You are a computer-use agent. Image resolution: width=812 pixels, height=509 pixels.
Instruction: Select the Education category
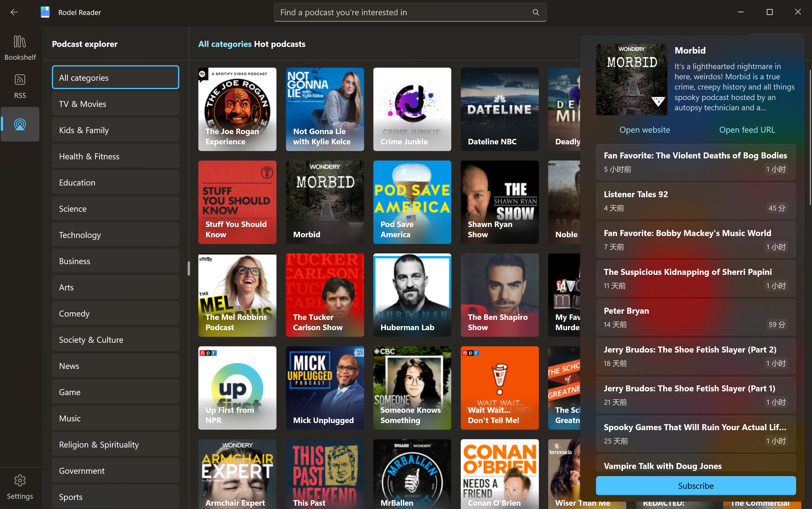(x=115, y=182)
